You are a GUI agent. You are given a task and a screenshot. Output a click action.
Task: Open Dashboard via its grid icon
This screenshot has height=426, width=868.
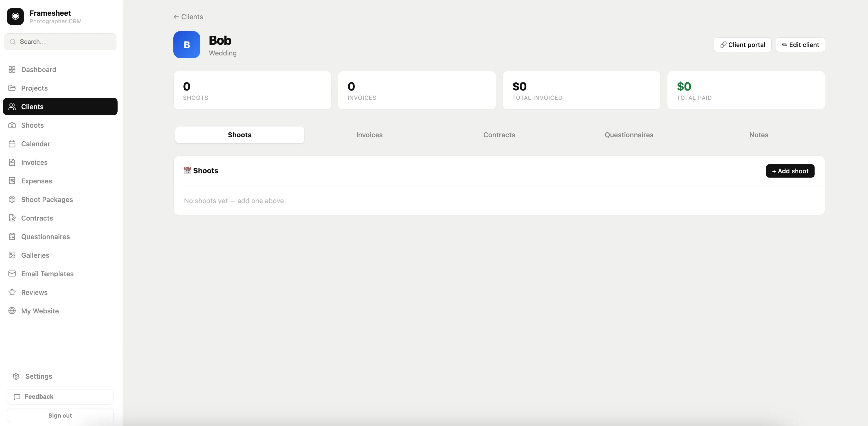click(x=12, y=69)
